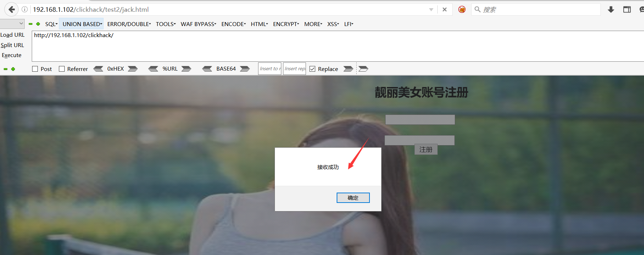Click the browser back arrow button

point(11,10)
